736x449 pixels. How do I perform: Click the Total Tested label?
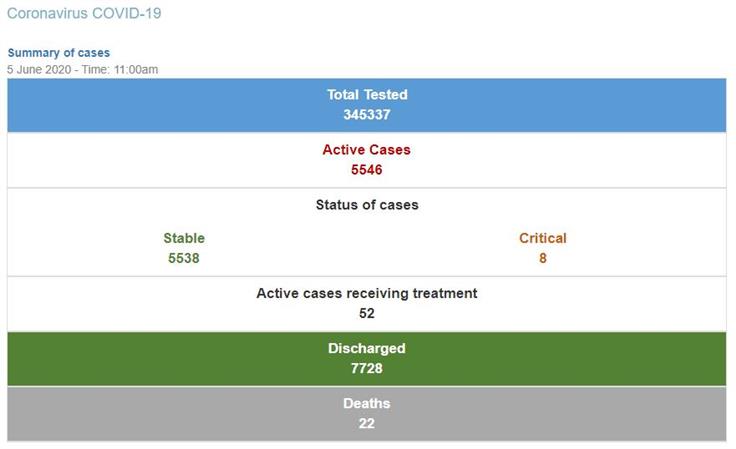pyautogui.click(x=367, y=95)
